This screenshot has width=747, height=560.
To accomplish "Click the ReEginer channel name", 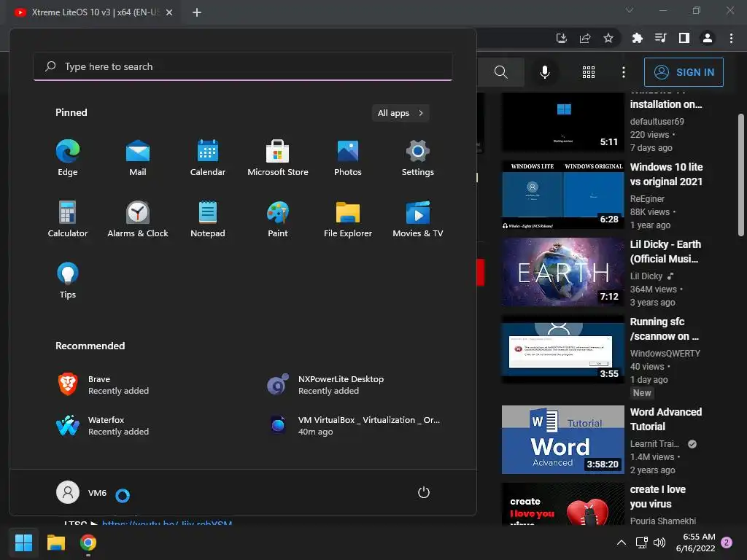I will tap(647, 198).
